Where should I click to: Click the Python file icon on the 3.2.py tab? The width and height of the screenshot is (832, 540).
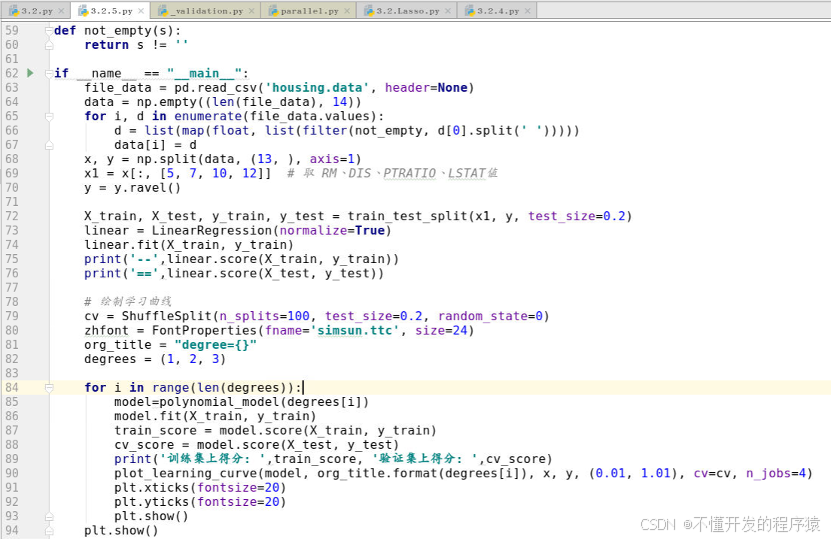coord(14,11)
